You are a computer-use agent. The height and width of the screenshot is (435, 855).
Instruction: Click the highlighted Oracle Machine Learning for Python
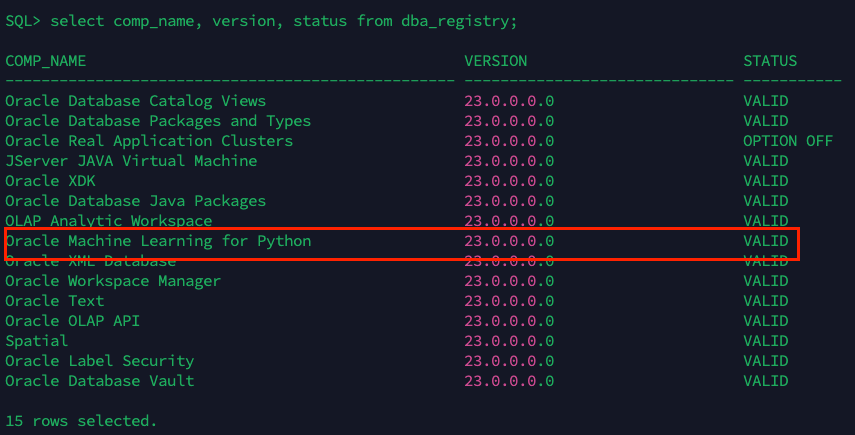coord(158,241)
